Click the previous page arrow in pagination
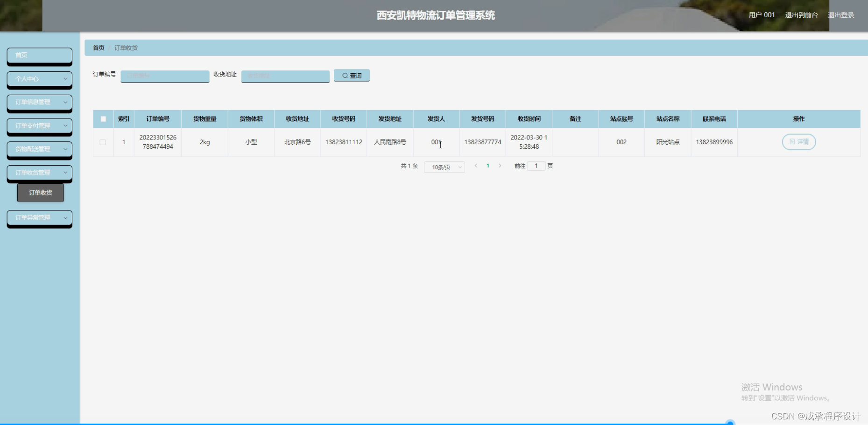868x425 pixels. pyautogui.click(x=475, y=166)
